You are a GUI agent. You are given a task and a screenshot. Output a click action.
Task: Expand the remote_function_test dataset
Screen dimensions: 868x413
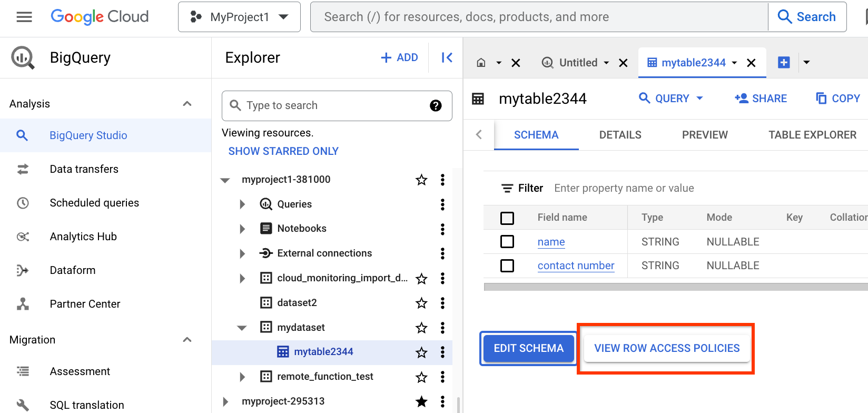242,377
